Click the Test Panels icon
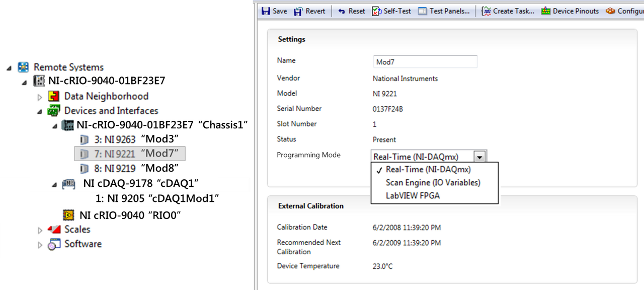Image resolution: width=644 pixels, height=290 pixels. (x=423, y=11)
